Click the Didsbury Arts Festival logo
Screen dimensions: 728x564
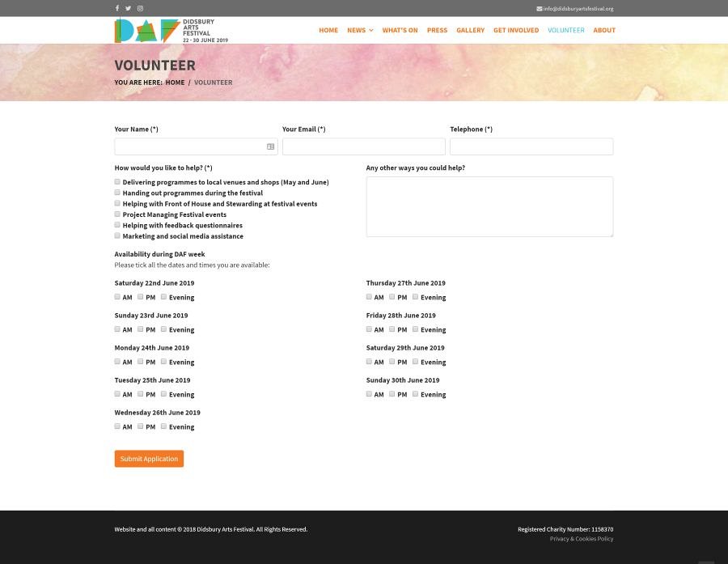(171, 31)
